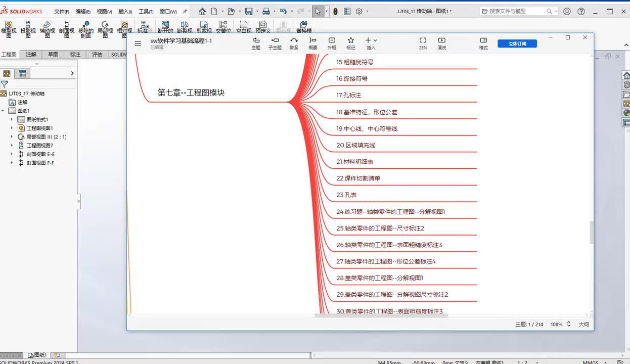Switch to the 评估 ribbon tab

tap(97, 54)
